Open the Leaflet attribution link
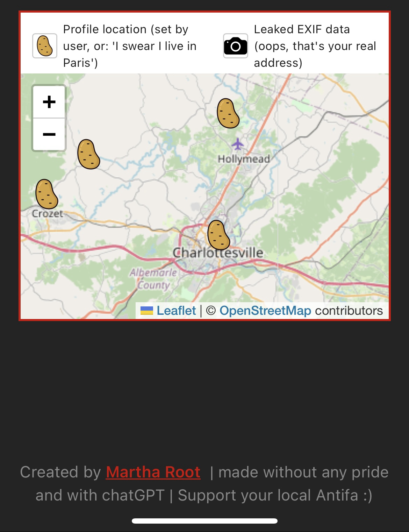The image size is (409, 532). [x=176, y=311]
